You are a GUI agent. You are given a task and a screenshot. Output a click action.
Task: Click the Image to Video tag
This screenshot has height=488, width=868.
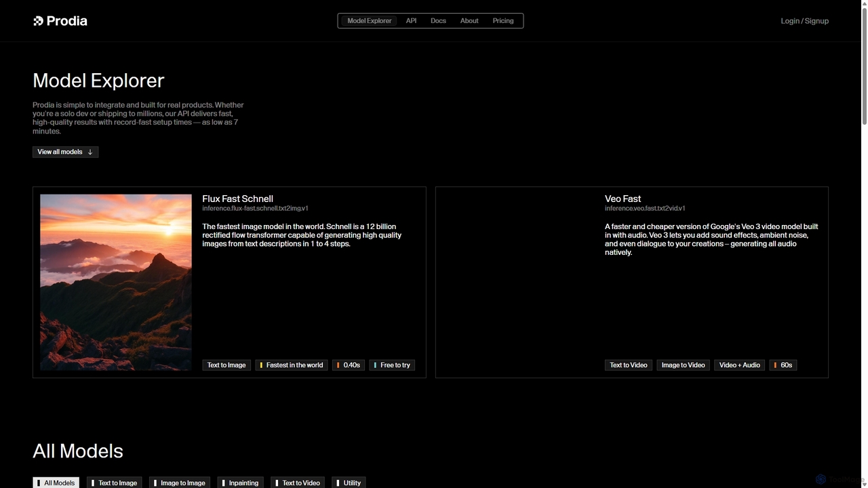pyautogui.click(x=683, y=365)
